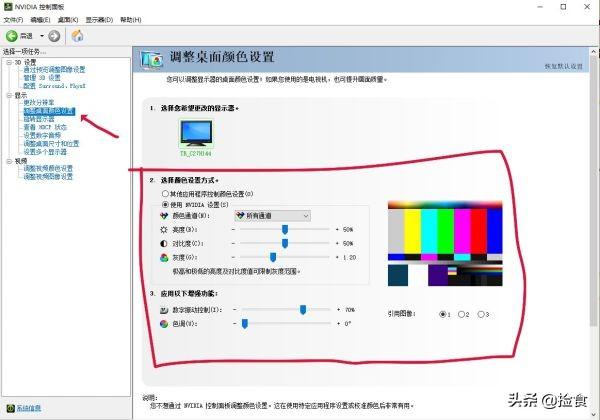Open 调整视频颜色设置 in the task tree
The height and width of the screenshot is (420, 600).
click(x=48, y=168)
